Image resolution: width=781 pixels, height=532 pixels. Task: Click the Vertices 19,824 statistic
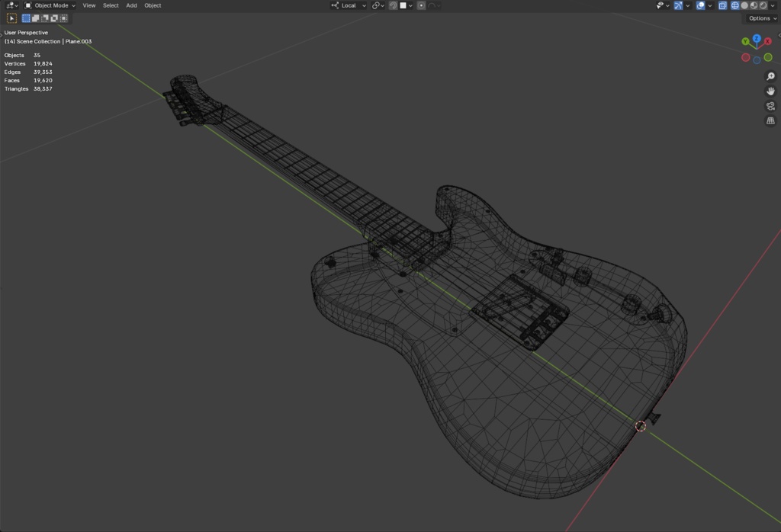click(x=28, y=64)
